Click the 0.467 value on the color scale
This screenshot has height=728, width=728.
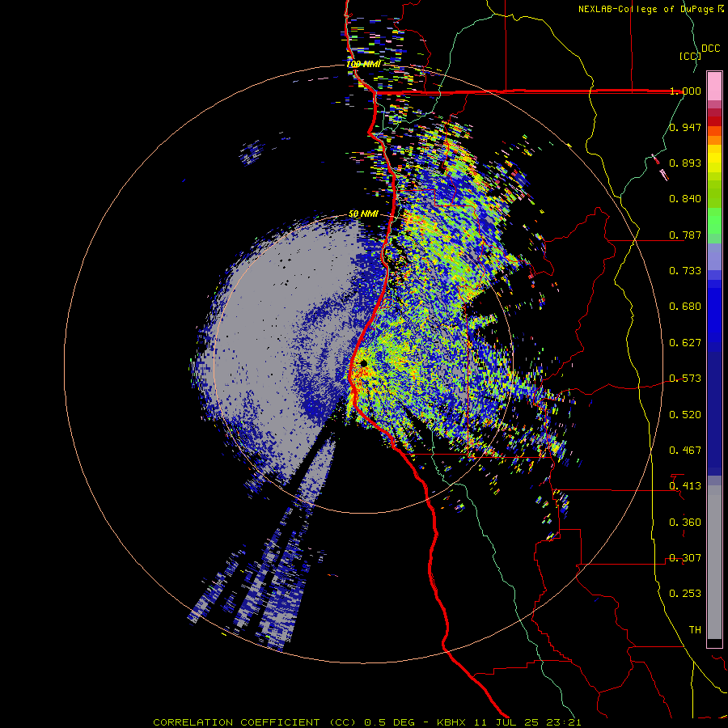685,451
